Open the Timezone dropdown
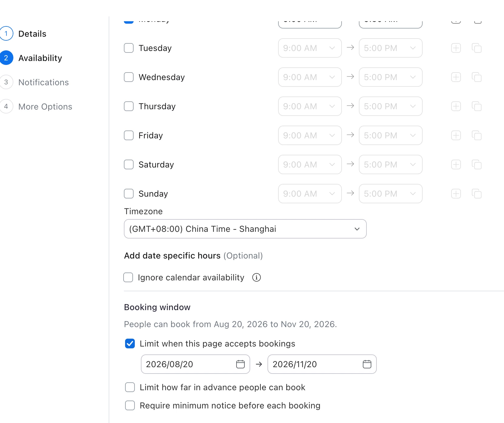Viewport: 504px width, 423px height. click(245, 229)
